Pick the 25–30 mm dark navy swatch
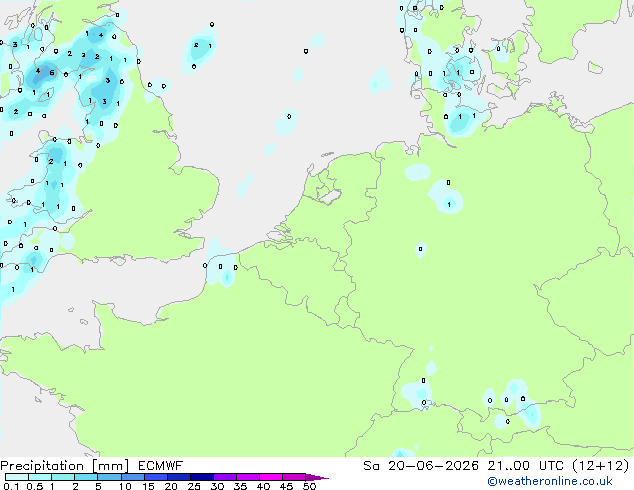This screenshot has width=634, height=490. tap(201, 477)
